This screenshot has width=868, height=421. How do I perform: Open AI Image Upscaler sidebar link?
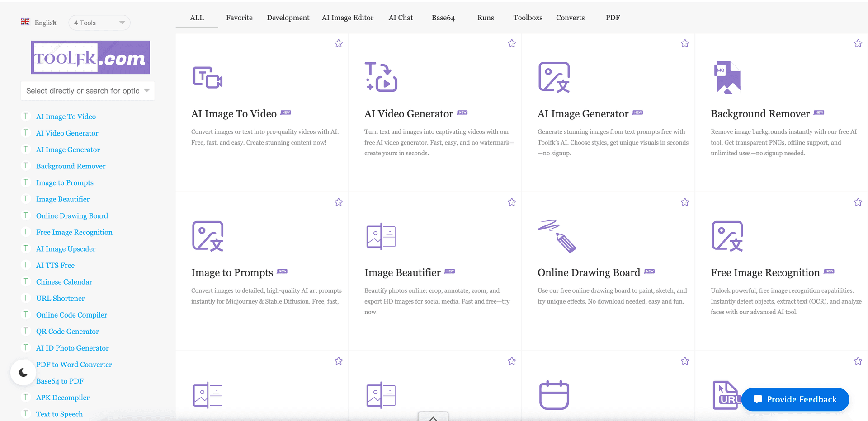66,249
